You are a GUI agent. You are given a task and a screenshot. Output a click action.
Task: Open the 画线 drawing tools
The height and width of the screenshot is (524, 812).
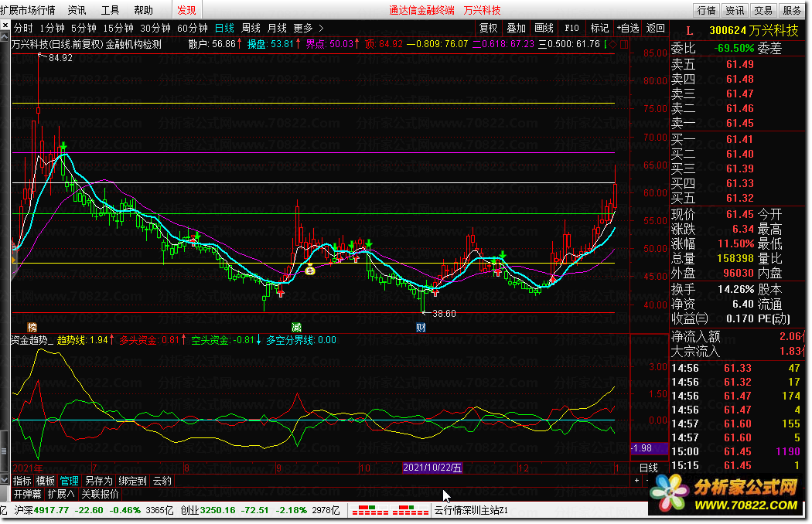544,29
